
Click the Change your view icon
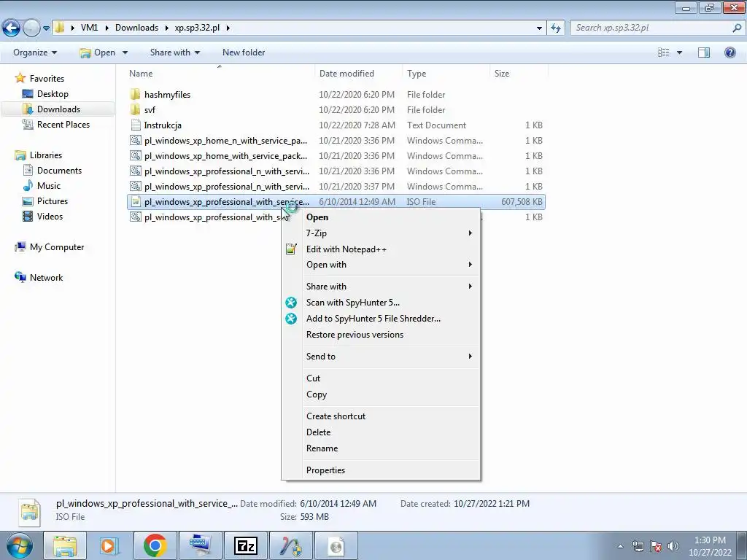coord(664,52)
